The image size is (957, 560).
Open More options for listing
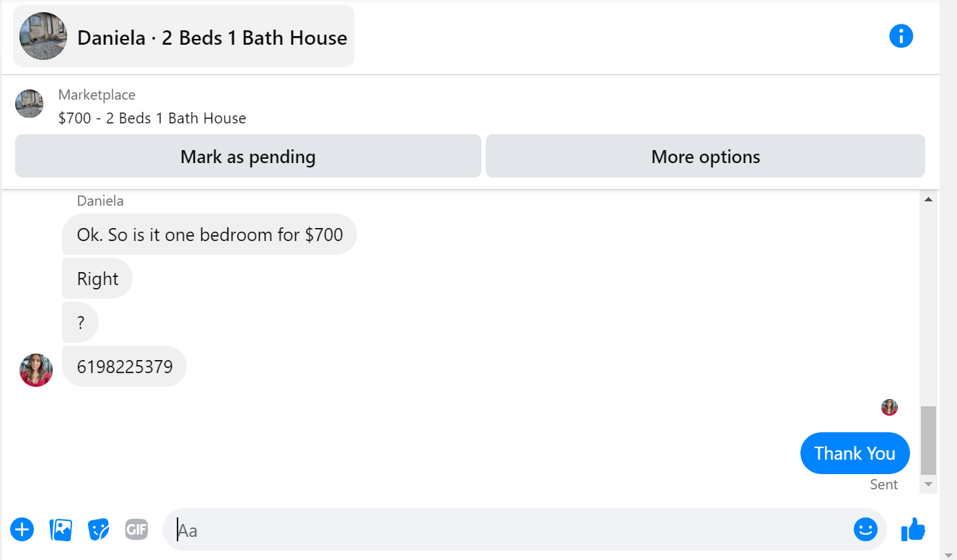(x=705, y=156)
